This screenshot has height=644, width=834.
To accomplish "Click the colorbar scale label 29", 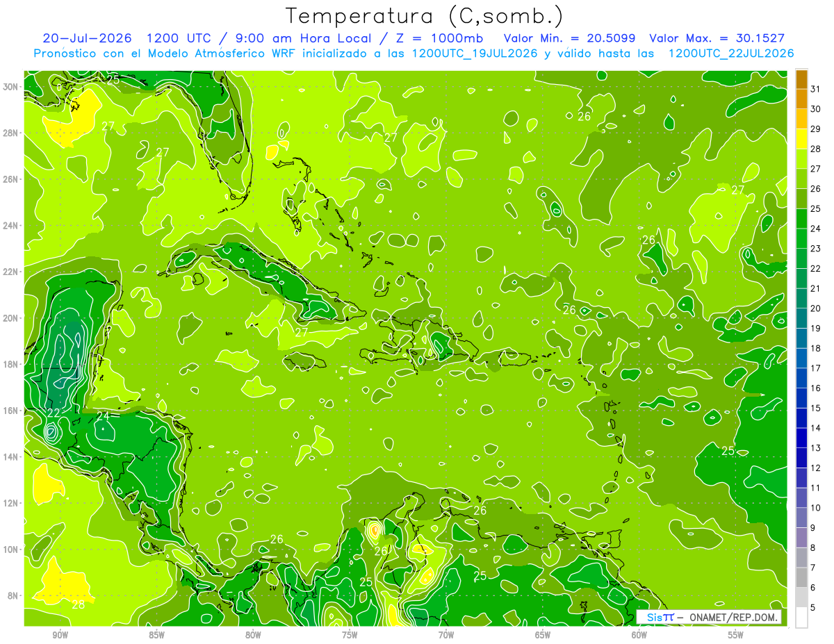I will click(x=816, y=129).
